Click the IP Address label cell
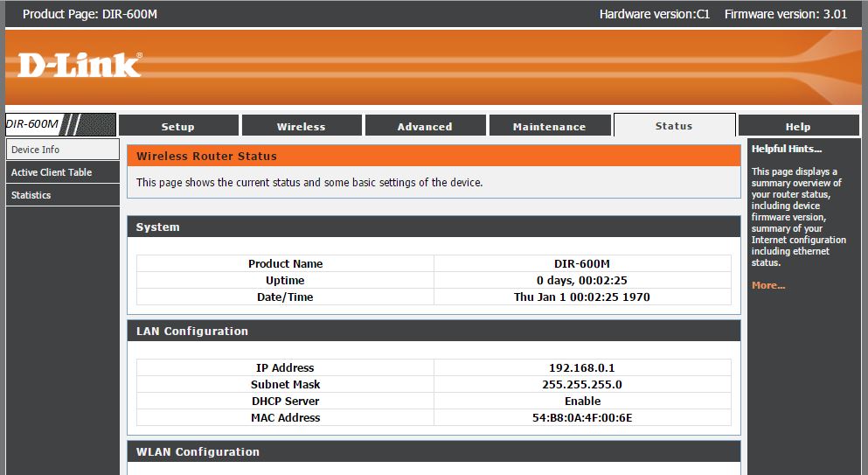 pyautogui.click(x=285, y=367)
